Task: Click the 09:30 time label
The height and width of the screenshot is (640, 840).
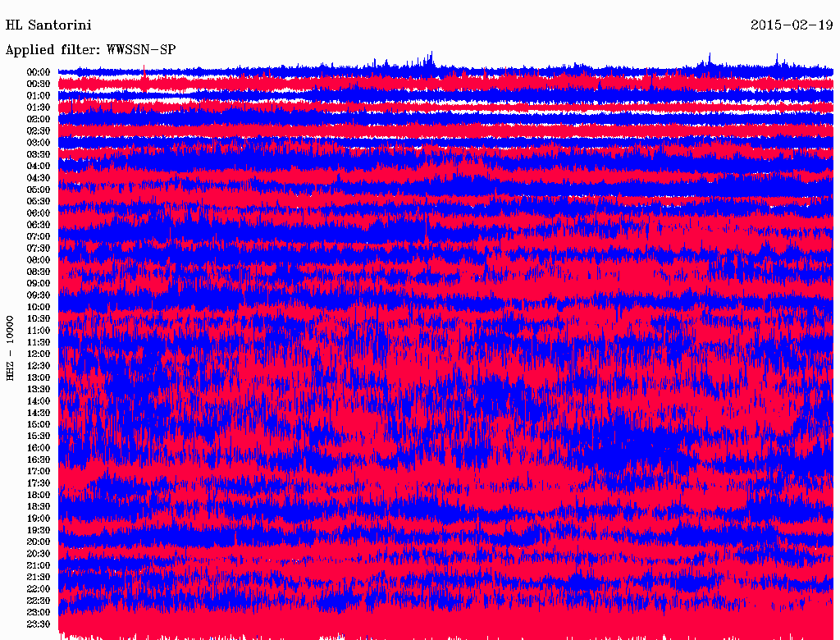Action: tap(38, 295)
